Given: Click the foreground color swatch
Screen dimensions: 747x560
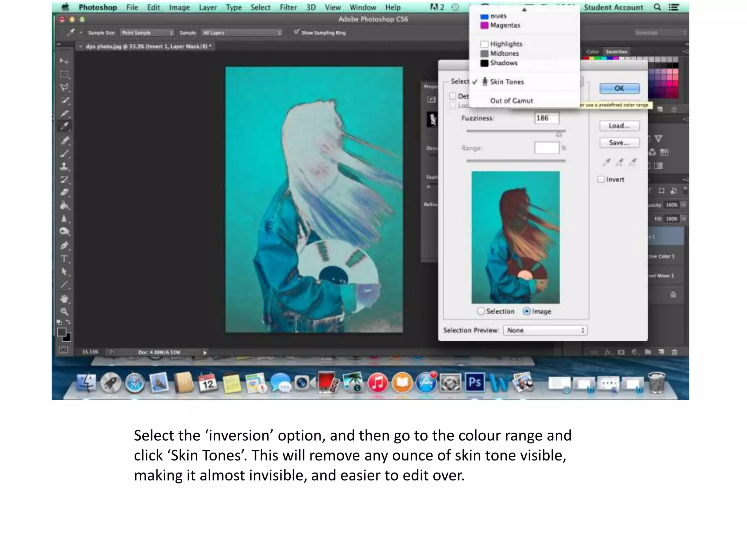Looking at the screenshot, I should pos(62,332).
